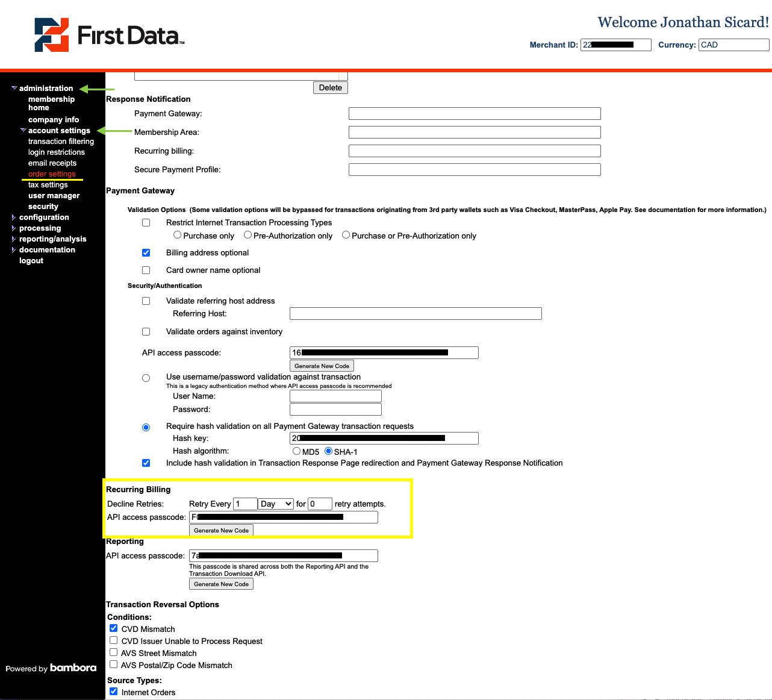Click the Password field

pos(335,409)
